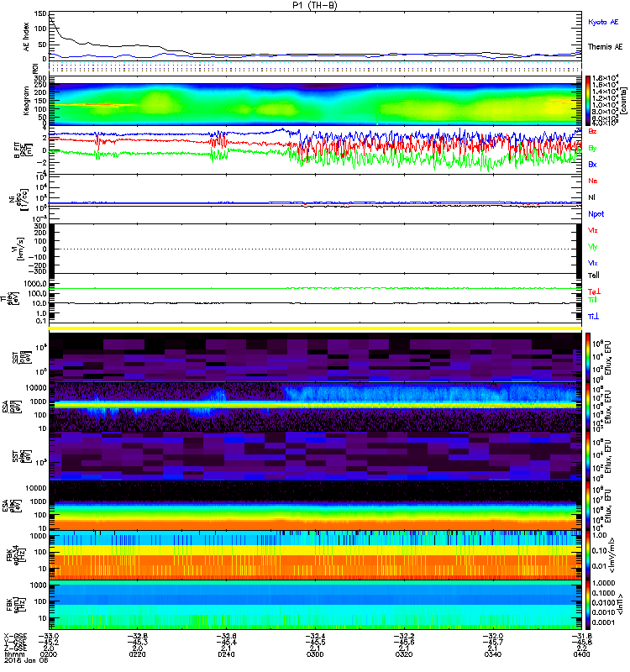Click the ESA ion Eflux color bar
The image size is (630, 672).
588,407
